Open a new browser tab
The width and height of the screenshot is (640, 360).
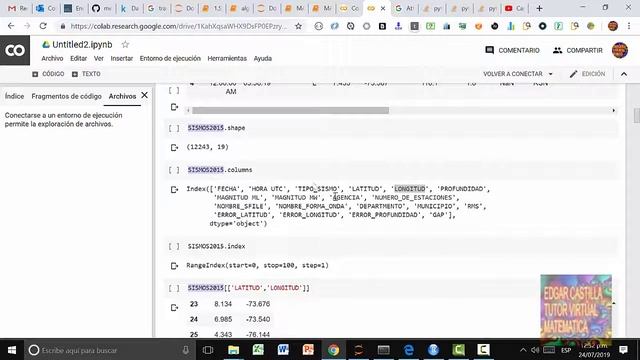tap(539, 8)
